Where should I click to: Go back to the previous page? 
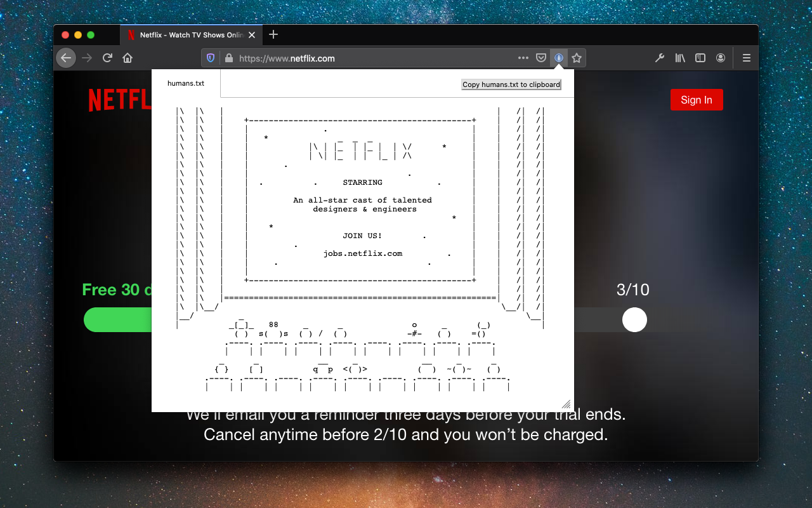(x=66, y=58)
